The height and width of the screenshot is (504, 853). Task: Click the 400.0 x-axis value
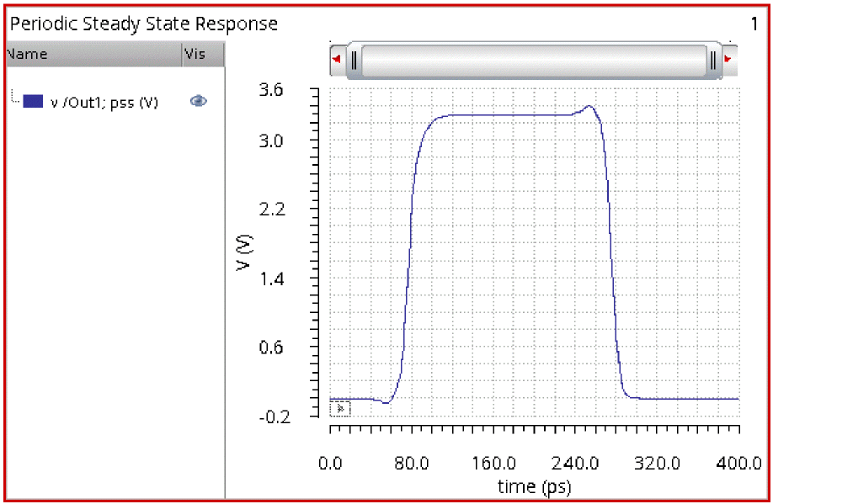click(x=738, y=464)
